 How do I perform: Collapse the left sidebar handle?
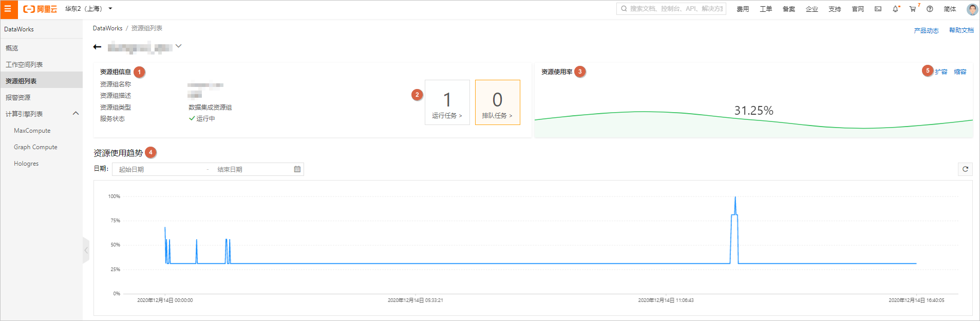pos(86,251)
